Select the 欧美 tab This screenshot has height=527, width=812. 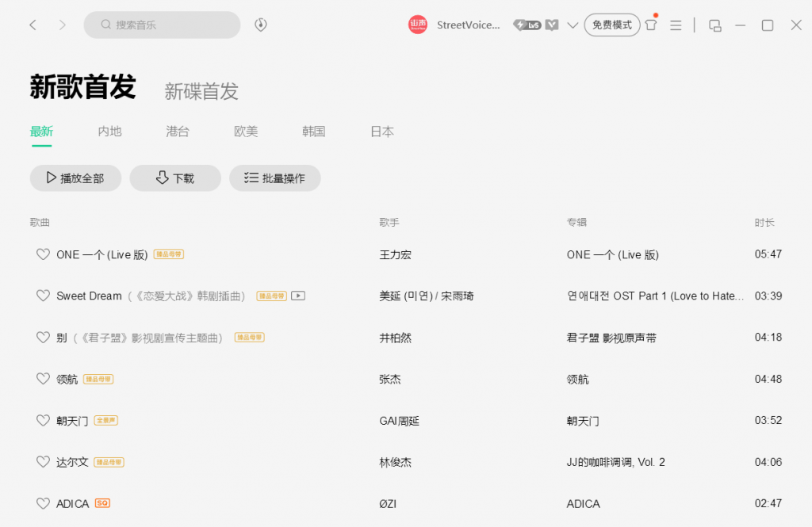pyautogui.click(x=246, y=132)
